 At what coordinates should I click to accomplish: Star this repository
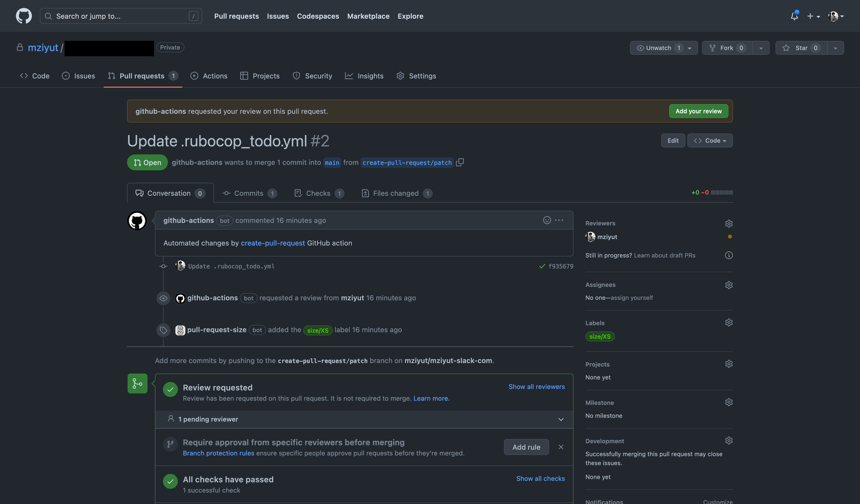801,48
